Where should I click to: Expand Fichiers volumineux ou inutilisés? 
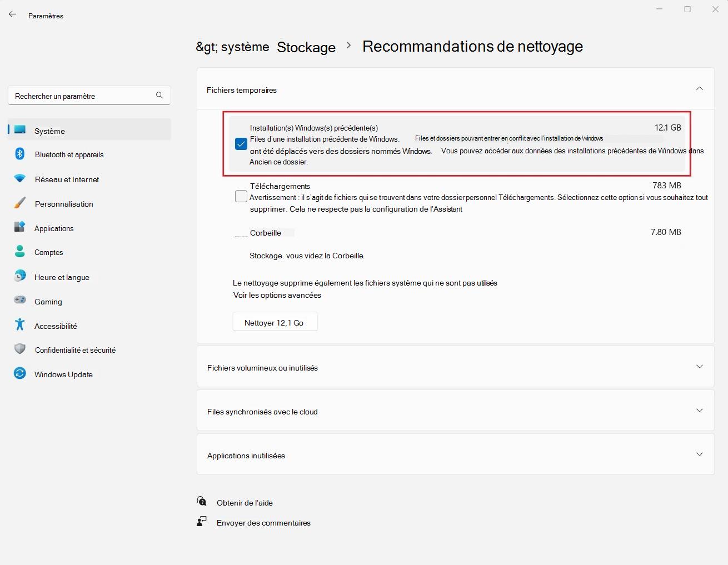click(700, 367)
